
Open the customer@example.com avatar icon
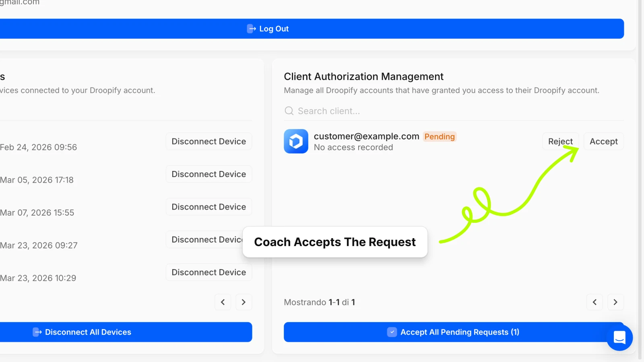tap(296, 142)
